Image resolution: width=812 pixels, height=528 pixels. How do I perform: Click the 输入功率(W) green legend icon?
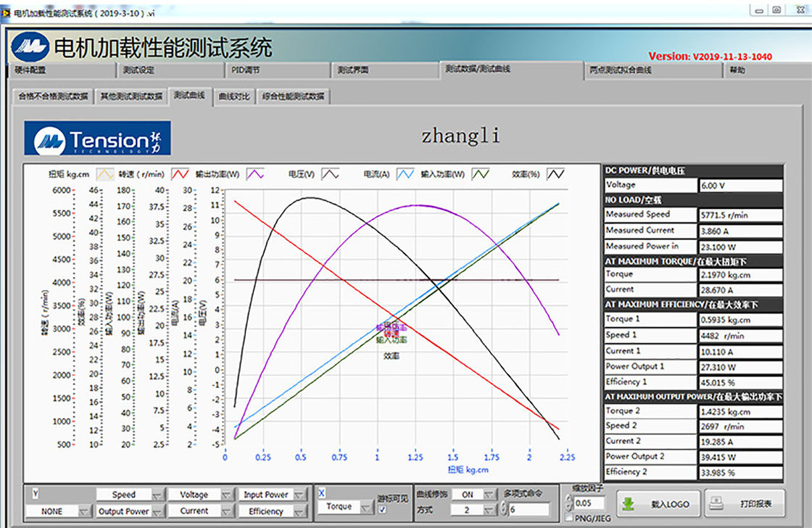[x=481, y=174]
